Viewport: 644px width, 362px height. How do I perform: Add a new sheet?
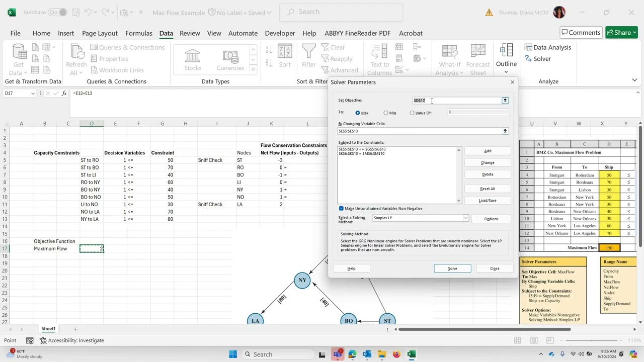click(x=75, y=329)
